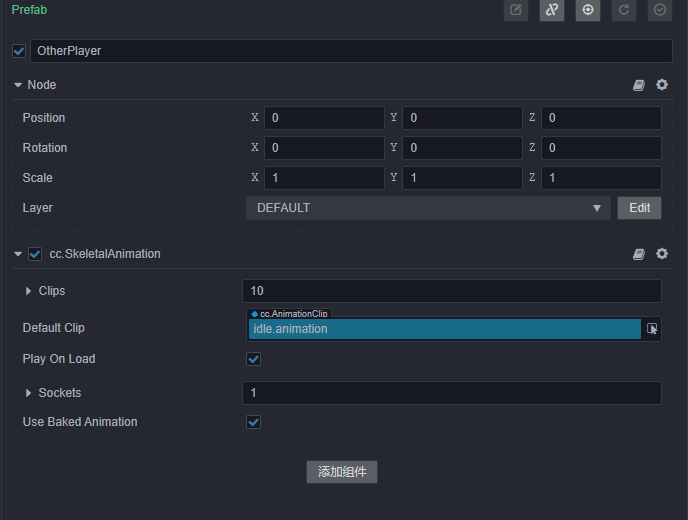Uncheck the Use Baked Animation checkbox
This screenshot has height=520, width=688.
tap(254, 422)
